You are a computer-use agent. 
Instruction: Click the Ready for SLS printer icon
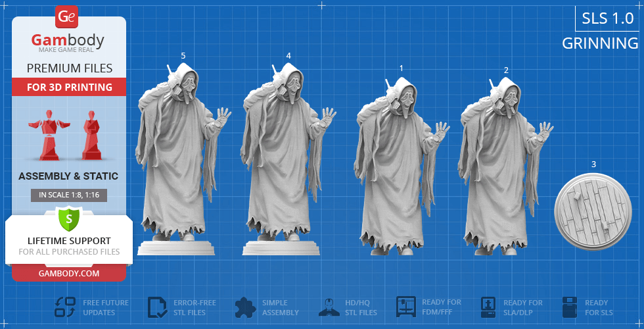click(570, 307)
